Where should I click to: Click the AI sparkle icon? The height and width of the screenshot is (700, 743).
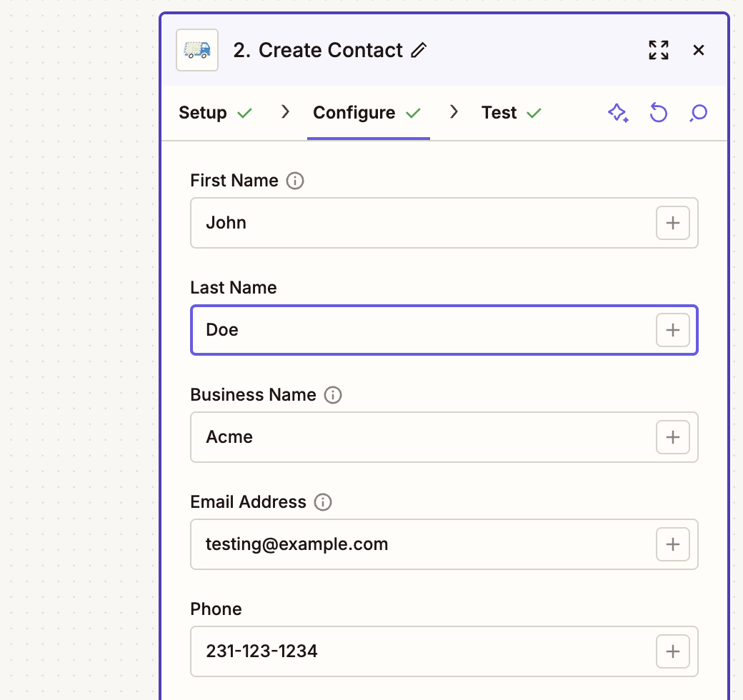tap(618, 113)
